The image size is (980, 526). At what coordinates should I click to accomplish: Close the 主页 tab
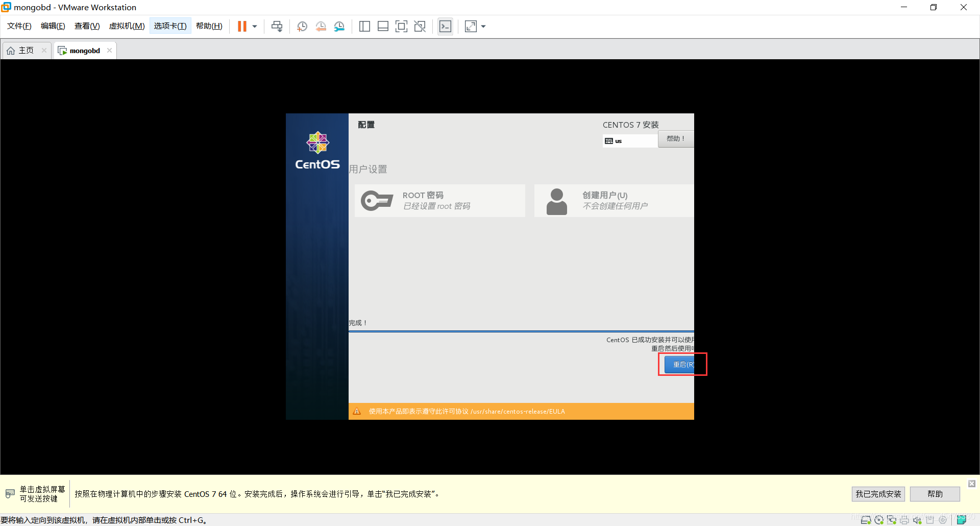click(x=44, y=50)
